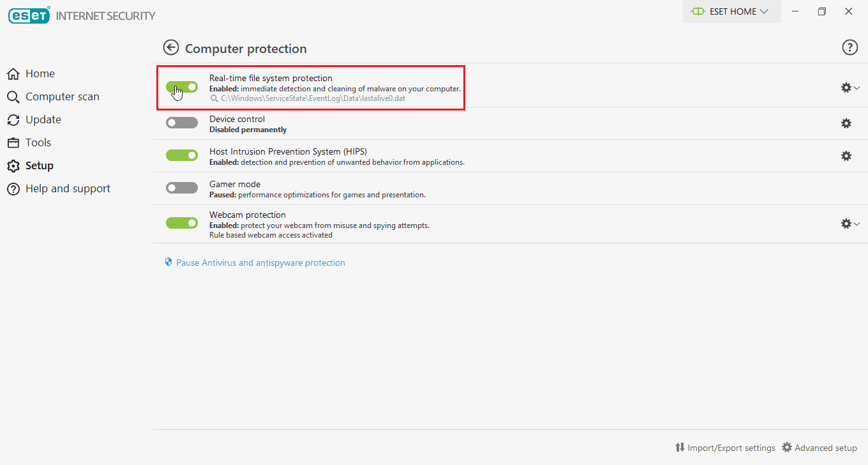Viewport: 868px width, 465px height.
Task: Click the Webcam protection gear icon
Action: pos(846,224)
